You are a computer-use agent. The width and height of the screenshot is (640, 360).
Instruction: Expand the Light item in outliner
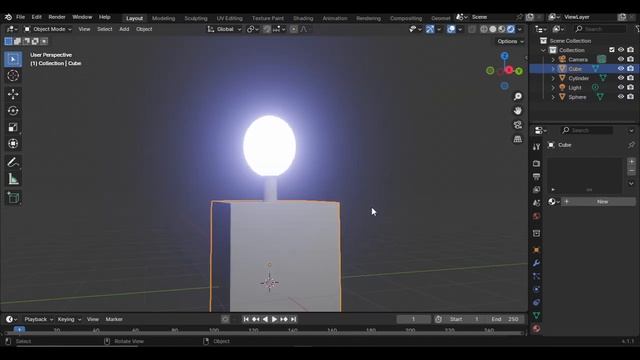pyautogui.click(x=553, y=87)
